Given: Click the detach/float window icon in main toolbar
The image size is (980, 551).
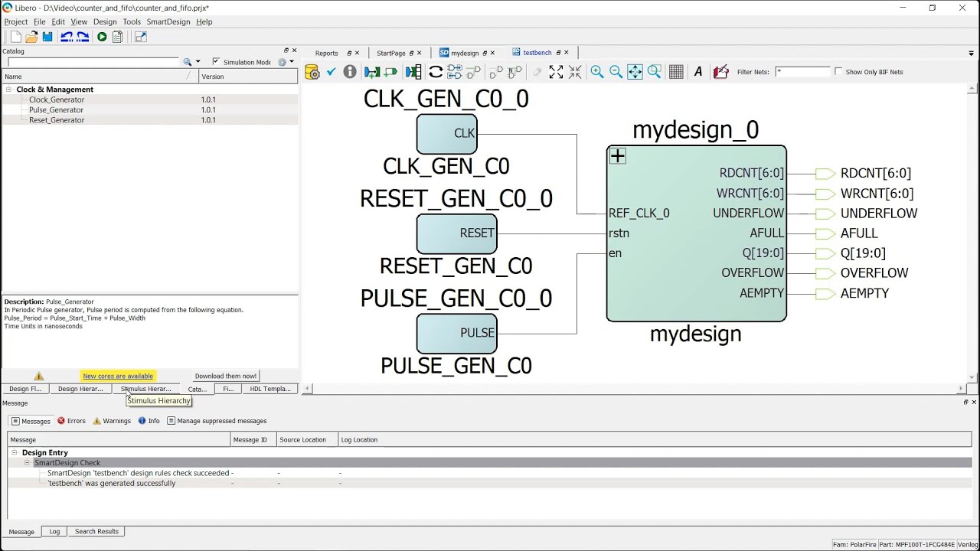Looking at the screenshot, I should 140,37.
